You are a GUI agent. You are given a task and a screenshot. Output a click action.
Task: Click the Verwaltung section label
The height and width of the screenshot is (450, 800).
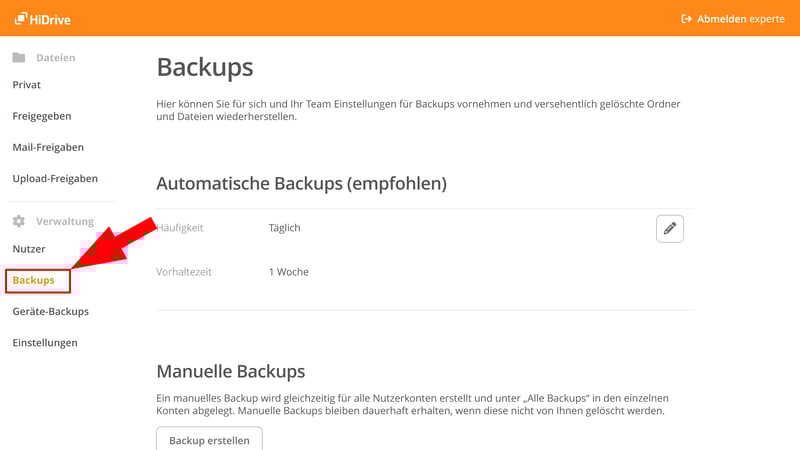tap(65, 221)
